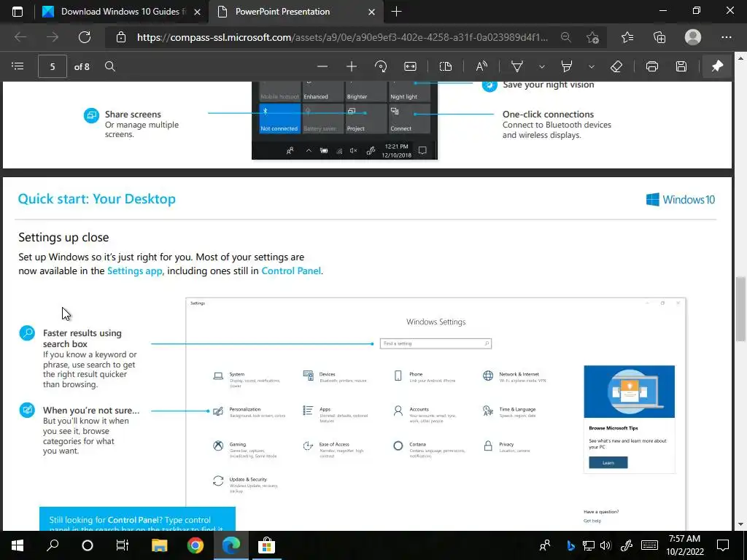This screenshot has width=747, height=560.
Task: Open the Windows Start menu
Action: [18, 545]
